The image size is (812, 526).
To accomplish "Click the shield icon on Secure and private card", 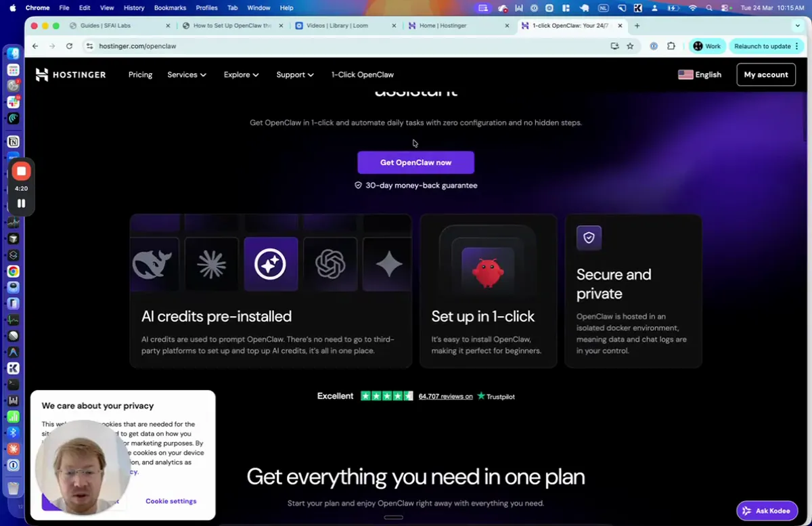I will click(589, 238).
